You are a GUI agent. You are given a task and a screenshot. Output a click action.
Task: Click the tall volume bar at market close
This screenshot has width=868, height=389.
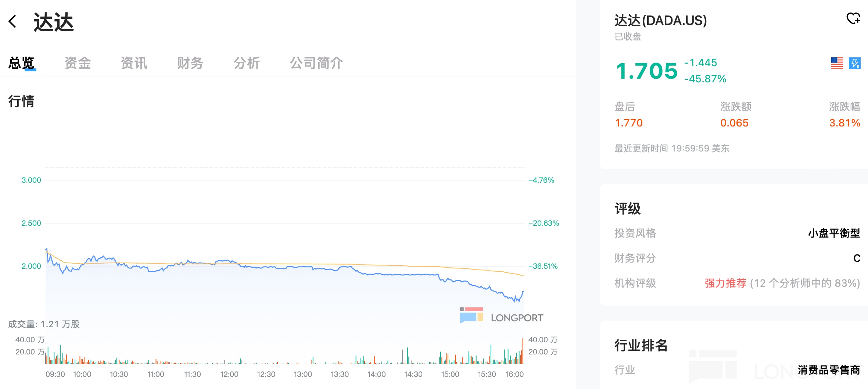pos(523,351)
